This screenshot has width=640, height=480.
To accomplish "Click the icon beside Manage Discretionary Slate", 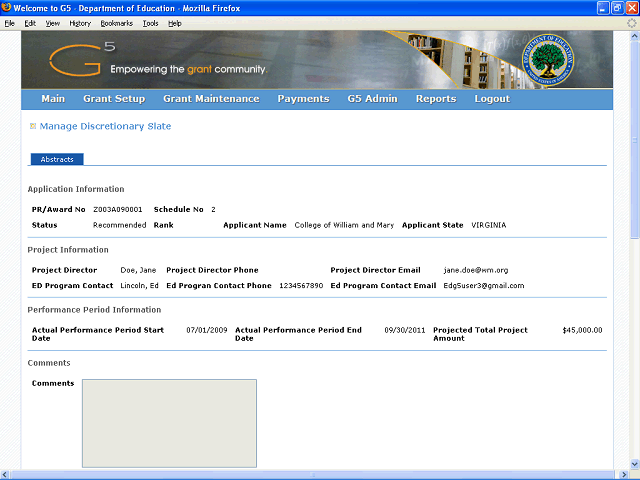I will 33,126.
